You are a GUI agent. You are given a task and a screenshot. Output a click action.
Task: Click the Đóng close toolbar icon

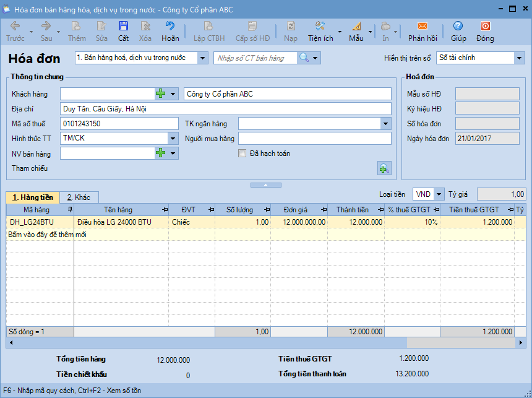click(x=485, y=27)
